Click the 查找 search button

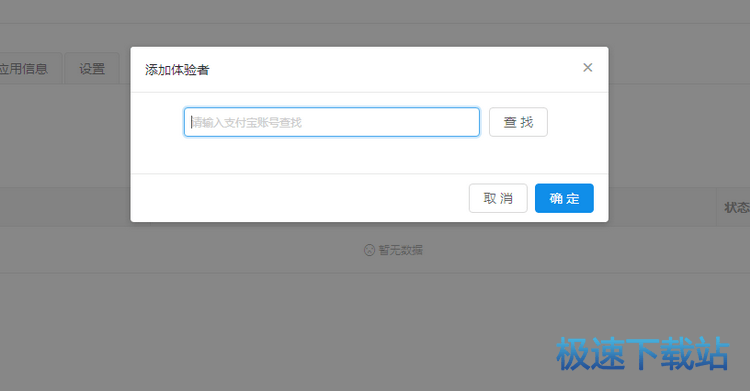point(518,122)
